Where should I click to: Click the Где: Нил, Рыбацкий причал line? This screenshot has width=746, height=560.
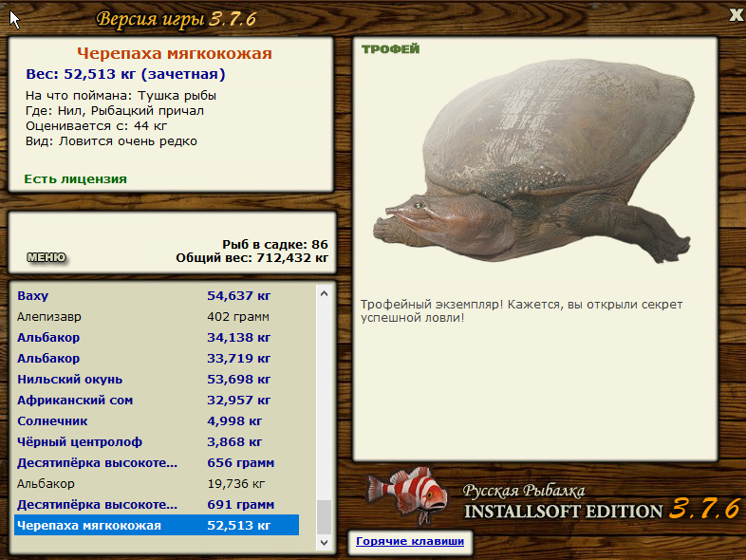115,111
